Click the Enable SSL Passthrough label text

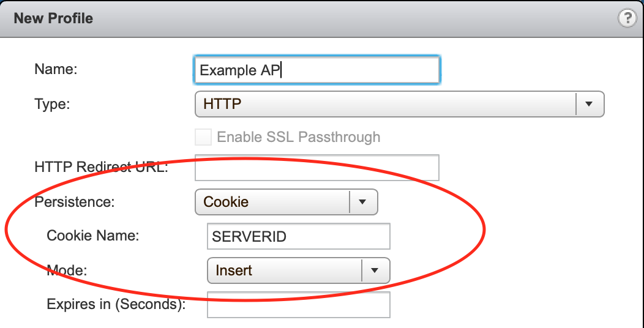tap(299, 136)
